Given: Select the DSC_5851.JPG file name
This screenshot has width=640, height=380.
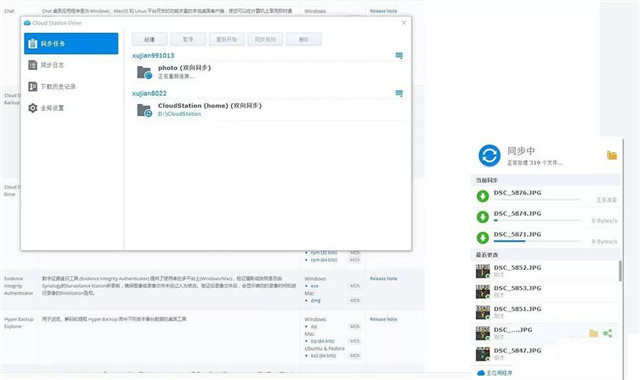Looking at the screenshot, I should point(518,309).
